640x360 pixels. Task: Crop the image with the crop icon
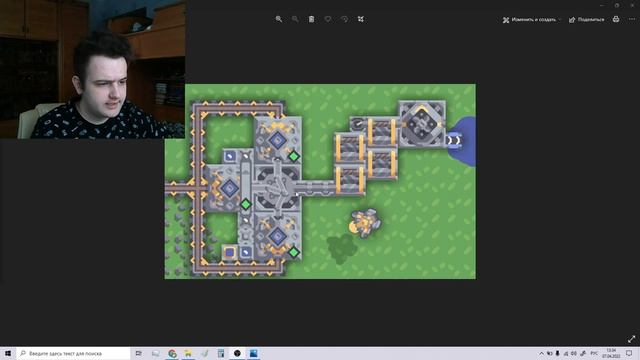pos(361,19)
